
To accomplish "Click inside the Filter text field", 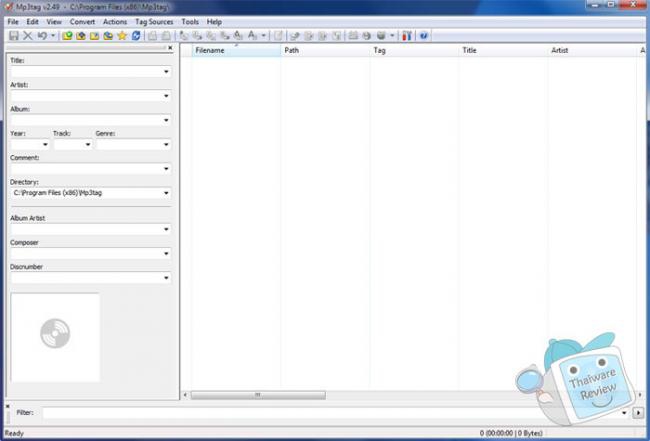I will click(331, 413).
